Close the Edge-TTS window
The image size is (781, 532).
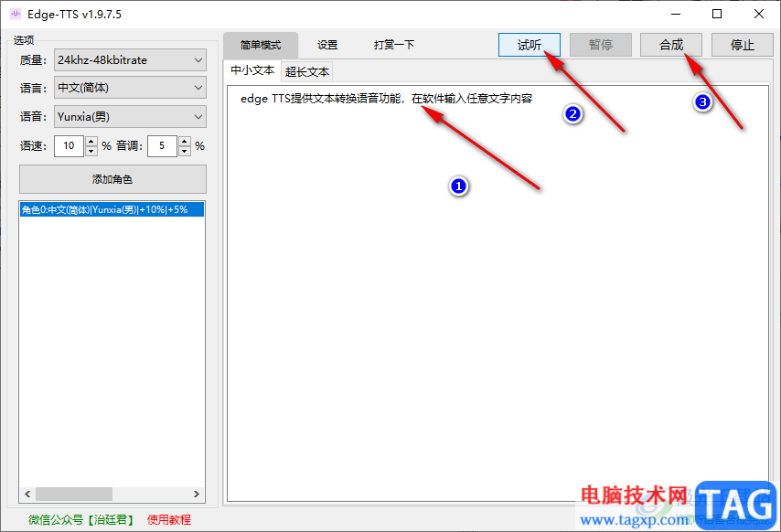click(x=758, y=14)
